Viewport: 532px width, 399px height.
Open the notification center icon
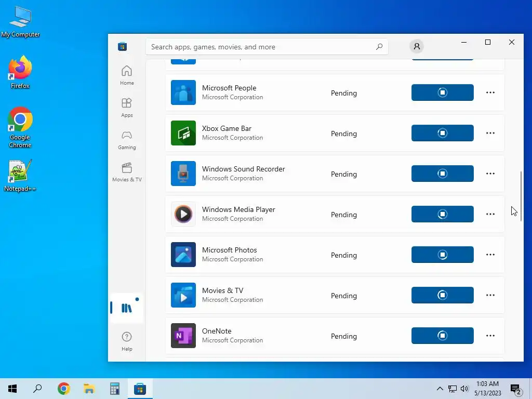pos(516,389)
